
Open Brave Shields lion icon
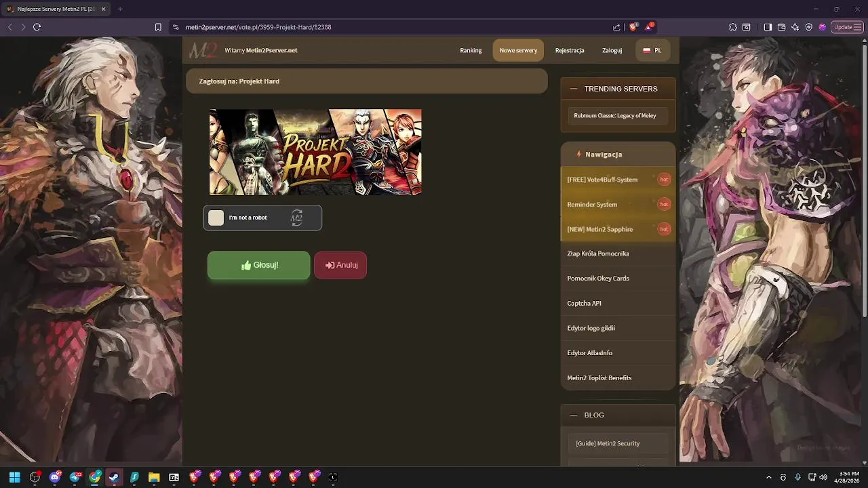tap(633, 27)
